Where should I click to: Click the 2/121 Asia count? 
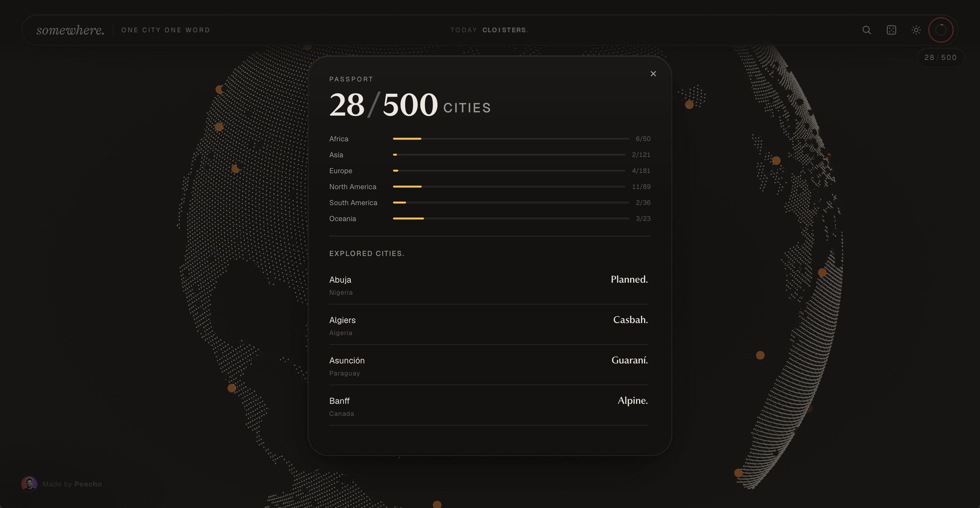[x=641, y=155]
